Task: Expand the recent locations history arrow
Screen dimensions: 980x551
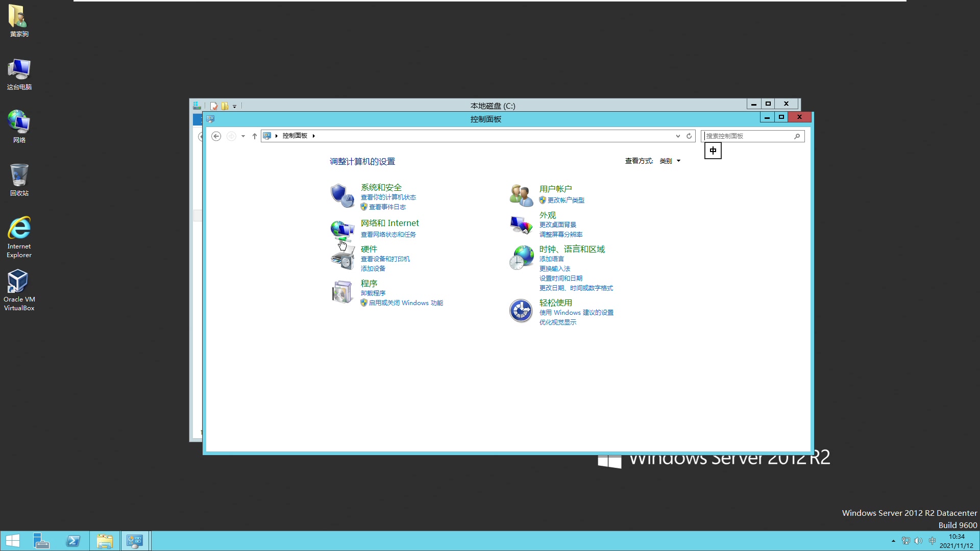Action: 243,136
